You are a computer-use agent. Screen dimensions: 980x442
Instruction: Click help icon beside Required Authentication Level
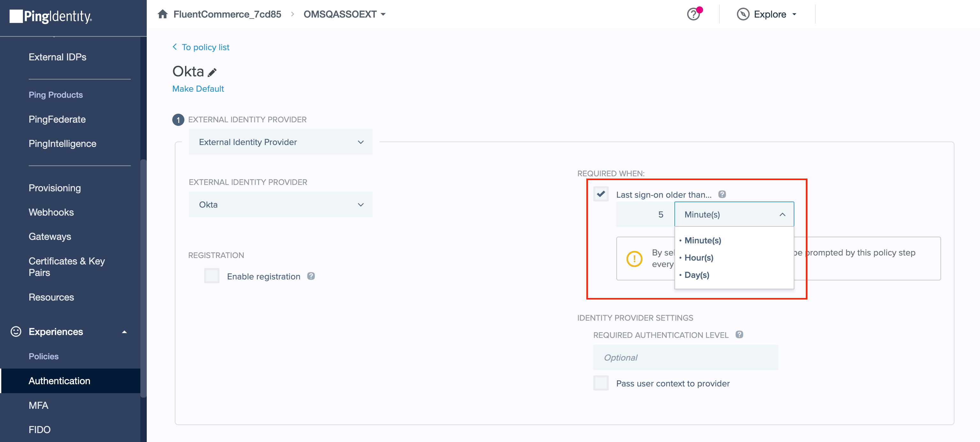point(739,334)
